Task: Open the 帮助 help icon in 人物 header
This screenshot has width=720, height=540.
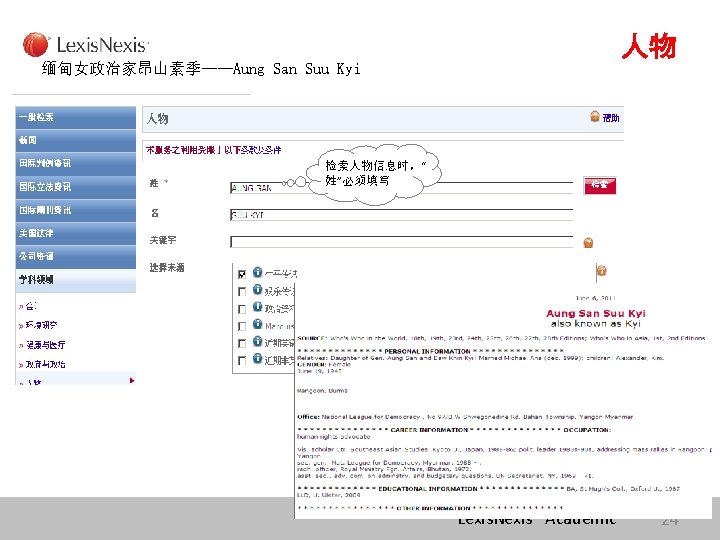Action: click(595, 117)
